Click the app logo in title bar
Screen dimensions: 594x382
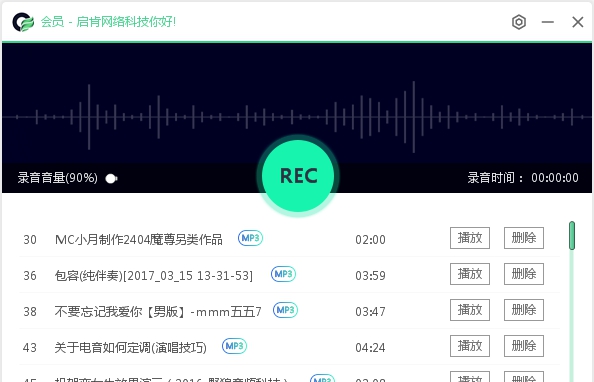pos(23,22)
